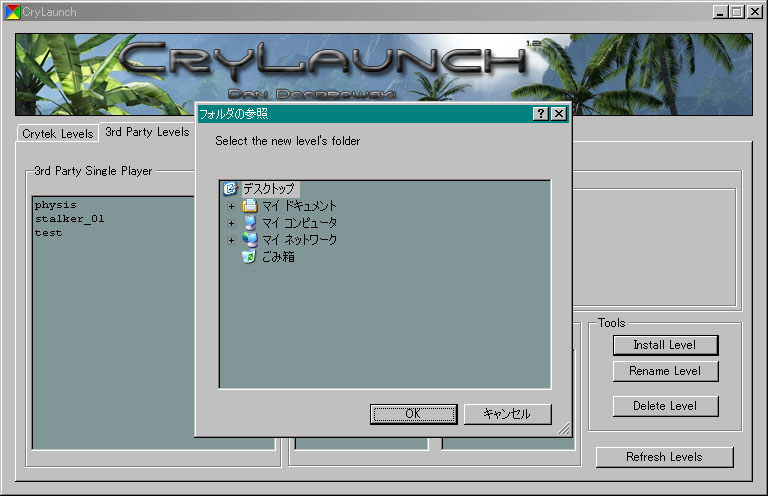Switch to the Crytek Levels tab
The image size is (768, 496).
pos(58,134)
